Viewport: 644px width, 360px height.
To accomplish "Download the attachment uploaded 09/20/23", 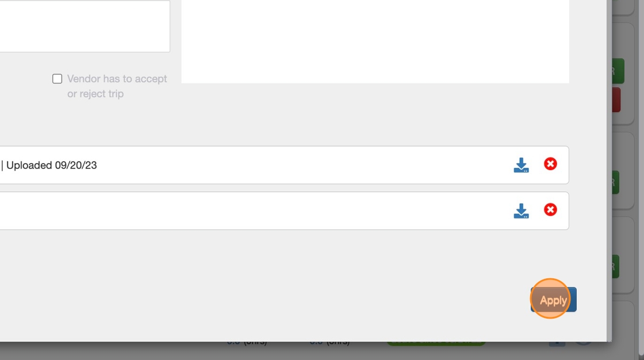I will click(521, 165).
